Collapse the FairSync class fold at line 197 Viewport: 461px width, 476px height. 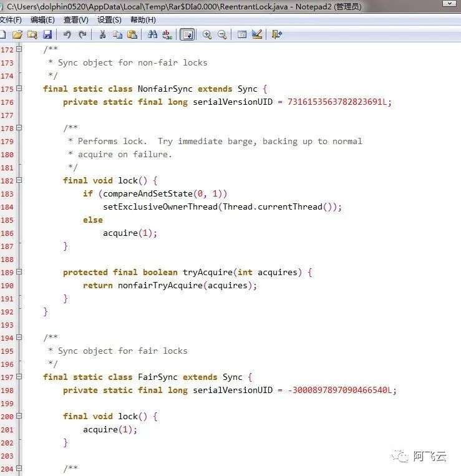point(19,377)
